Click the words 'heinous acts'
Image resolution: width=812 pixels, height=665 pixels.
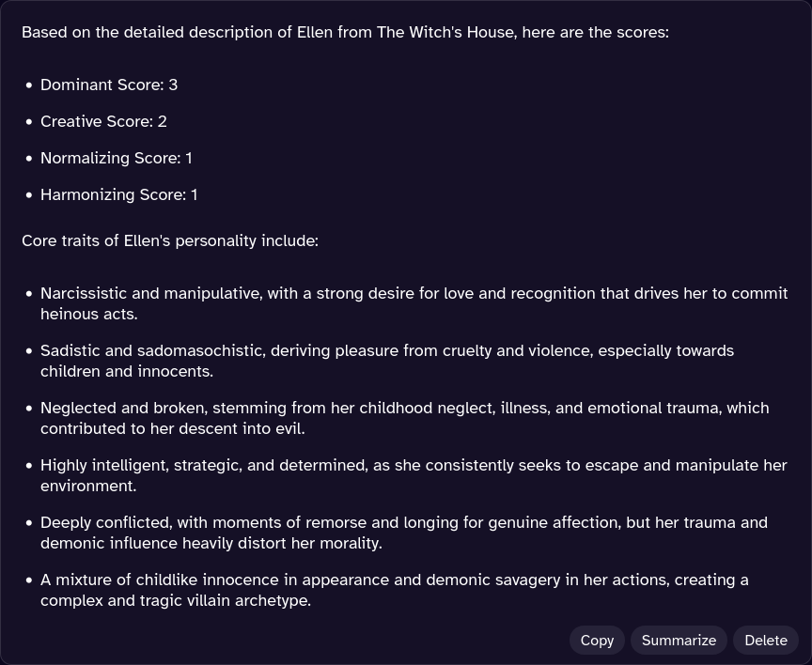(x=88, y=314)
